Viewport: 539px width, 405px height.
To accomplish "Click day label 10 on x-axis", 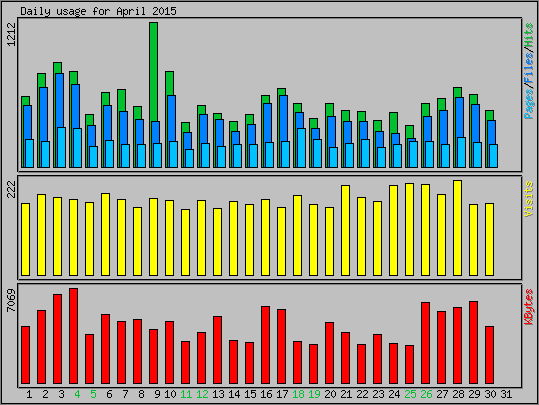I will [170, 394].
